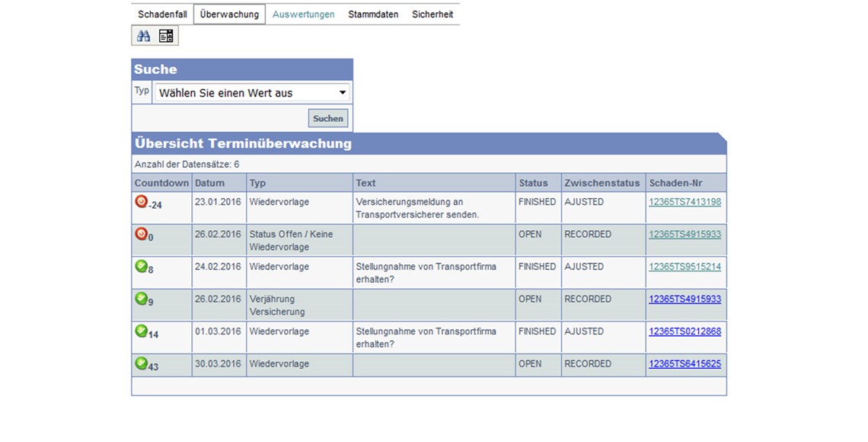The image size is (868, 442).
Task: Click the green check icon with countdown 8
Action: click(141, 266)
